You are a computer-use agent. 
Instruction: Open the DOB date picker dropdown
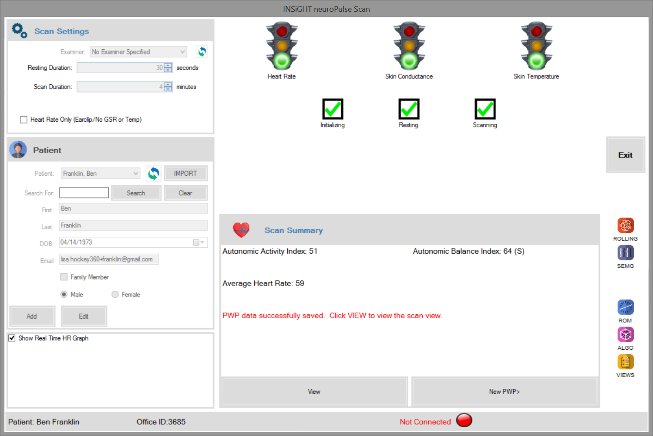point(199,242)
